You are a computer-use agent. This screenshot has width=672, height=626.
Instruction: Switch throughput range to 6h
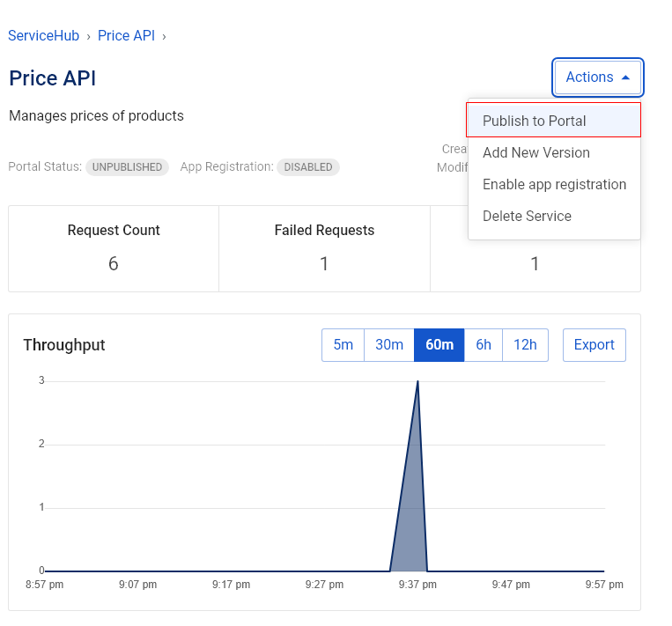point(484,345)
